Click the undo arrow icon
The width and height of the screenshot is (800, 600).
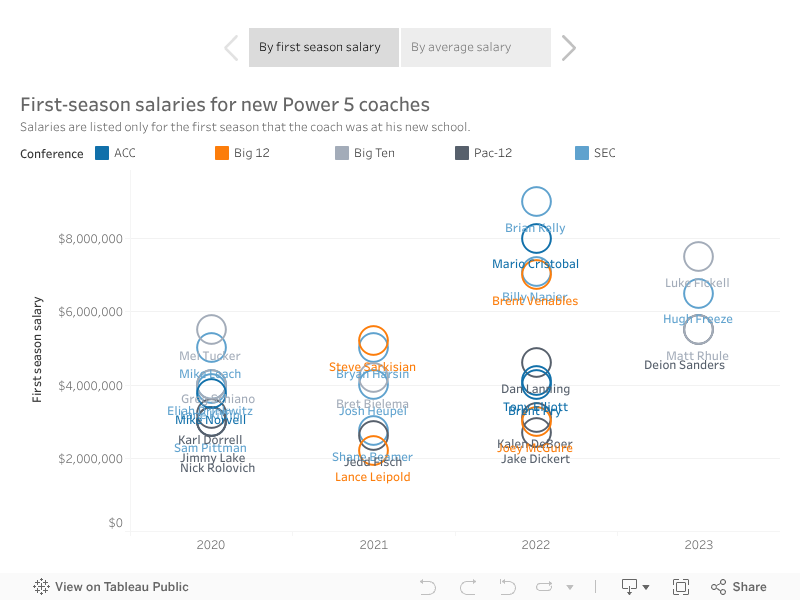[x=428, y=587]
